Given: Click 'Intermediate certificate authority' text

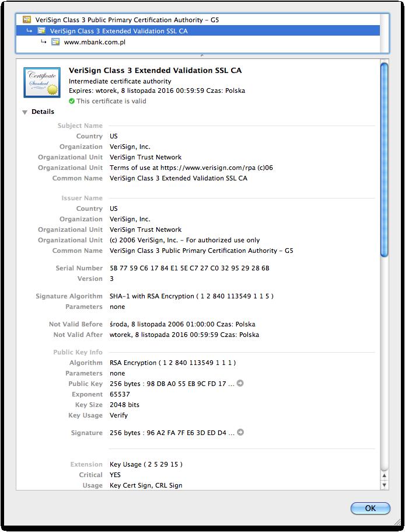Looking at the screenshot, I should pos(120,81).
